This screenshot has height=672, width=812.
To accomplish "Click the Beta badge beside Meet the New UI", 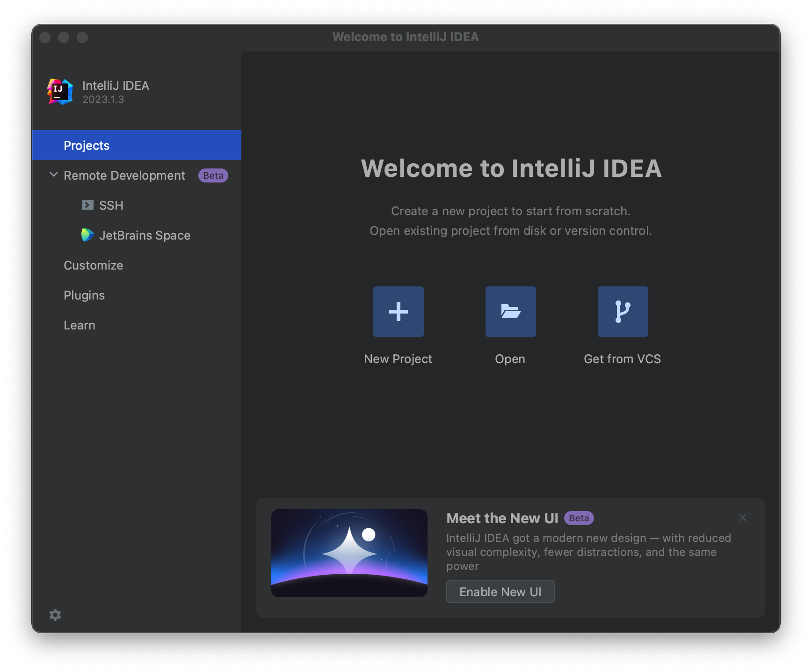I will (x=579, y=518).
